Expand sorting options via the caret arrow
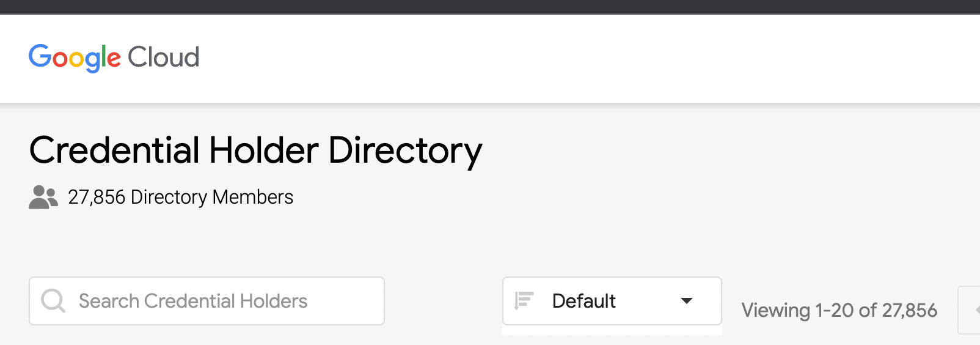The width and height of the screenshot is (980, 345). click(687, 301)
